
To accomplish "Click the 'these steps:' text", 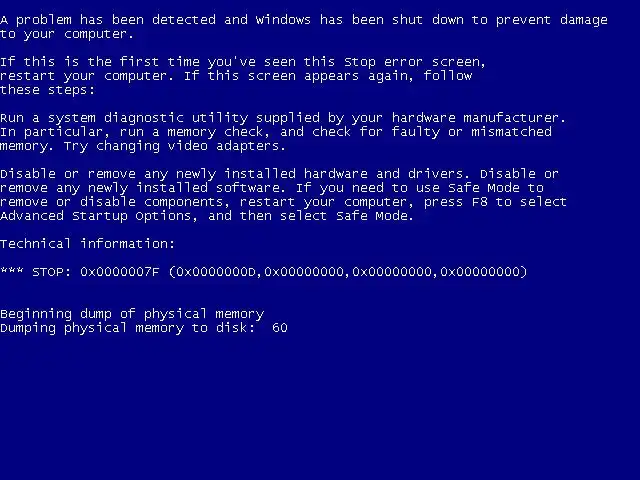I will pos(47,90).
